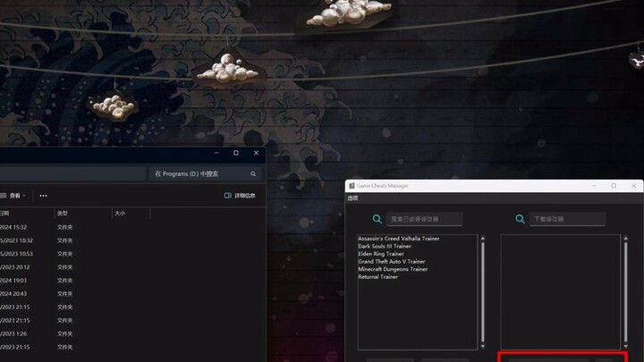Image resolution: width=644 pixels, height=362 pixels.
Task: Sort Explorer by the 大小 size column header
Action: [131, 214]
